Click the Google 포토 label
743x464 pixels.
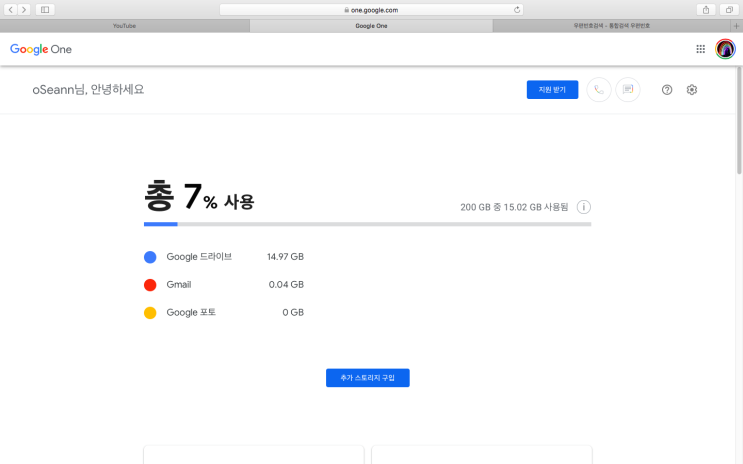191,312
